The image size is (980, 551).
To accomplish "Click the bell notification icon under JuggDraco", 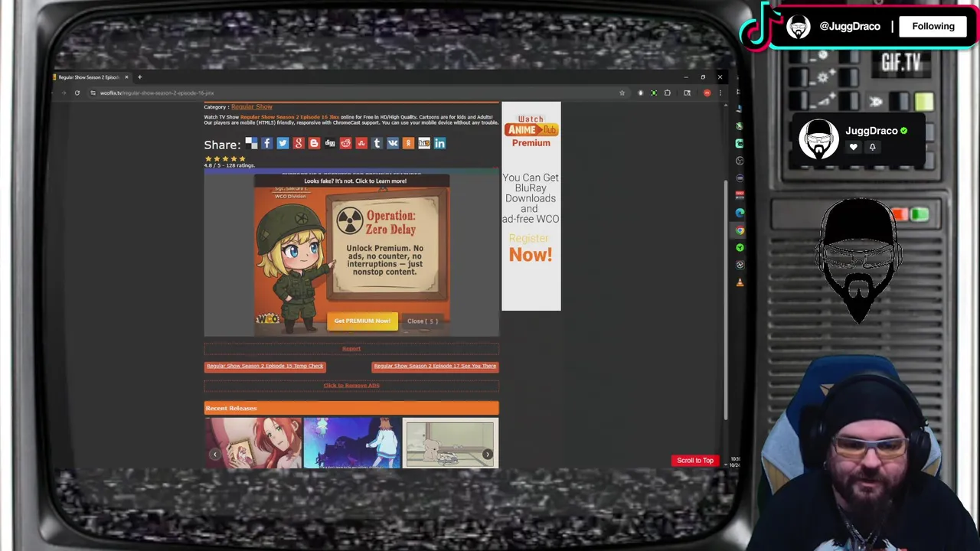I will point(872,147).
